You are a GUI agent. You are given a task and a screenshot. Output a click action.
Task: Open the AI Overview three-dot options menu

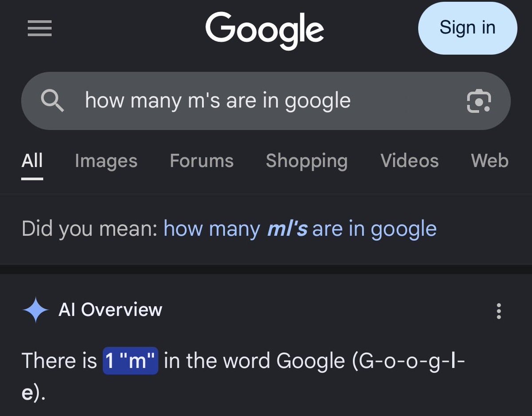[x=499, y=311]
